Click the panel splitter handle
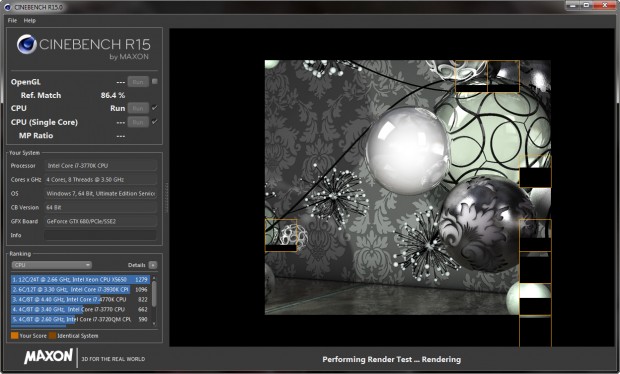 tap(166, 198)
